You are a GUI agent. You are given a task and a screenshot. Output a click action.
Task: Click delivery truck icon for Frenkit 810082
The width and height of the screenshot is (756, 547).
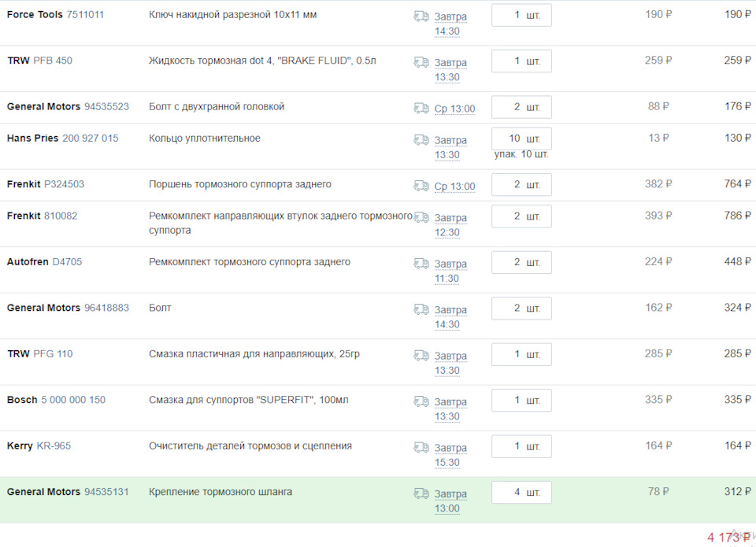coord(421,217)
